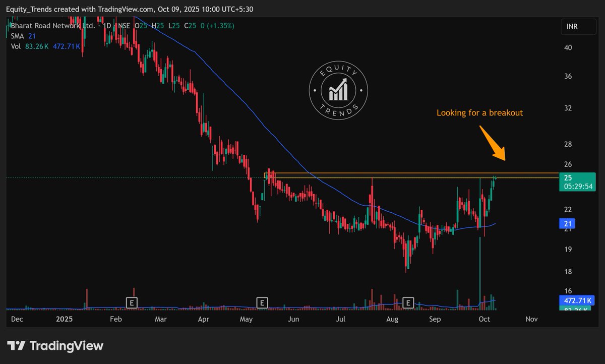Image resolution: width=605 pixels, height=364 pixels.
Task: Click the 18 price axis label
Action: tap(568, 272)
